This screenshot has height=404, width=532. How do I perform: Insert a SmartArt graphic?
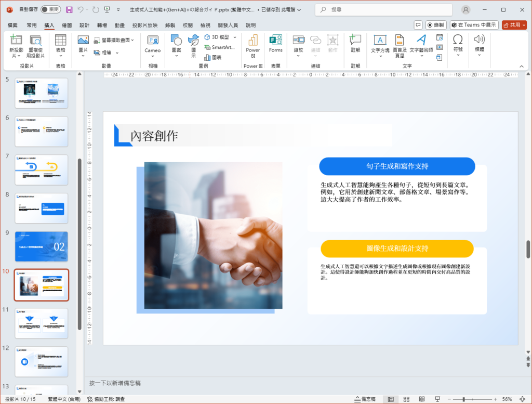click(x=220, y=47)
